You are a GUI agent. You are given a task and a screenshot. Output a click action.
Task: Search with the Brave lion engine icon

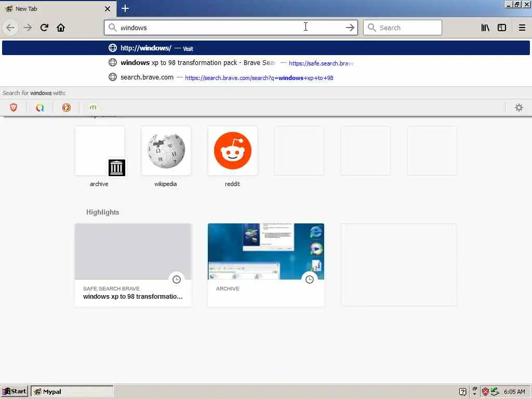point(14,108)
